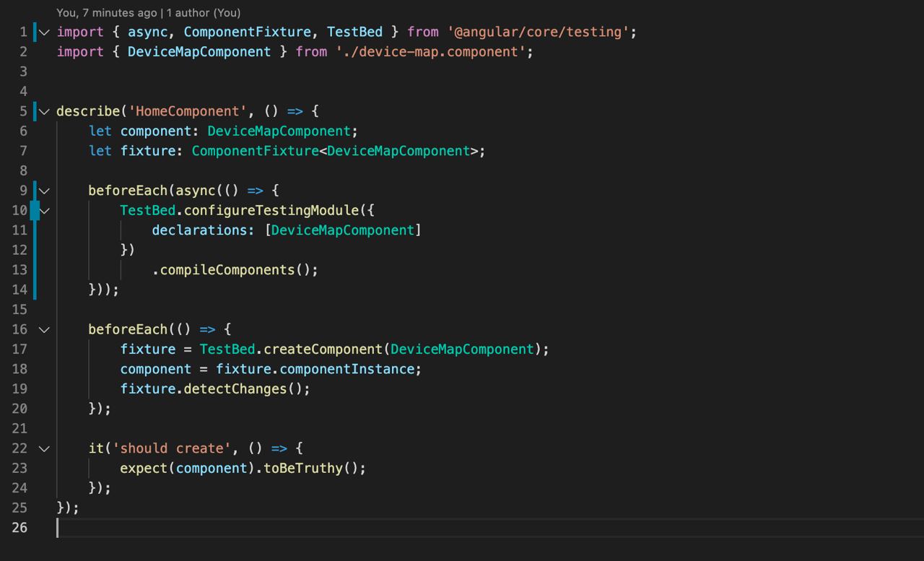Click 'beforeEach' on line 16
924x561 pixels.
(x=128, y=329)
